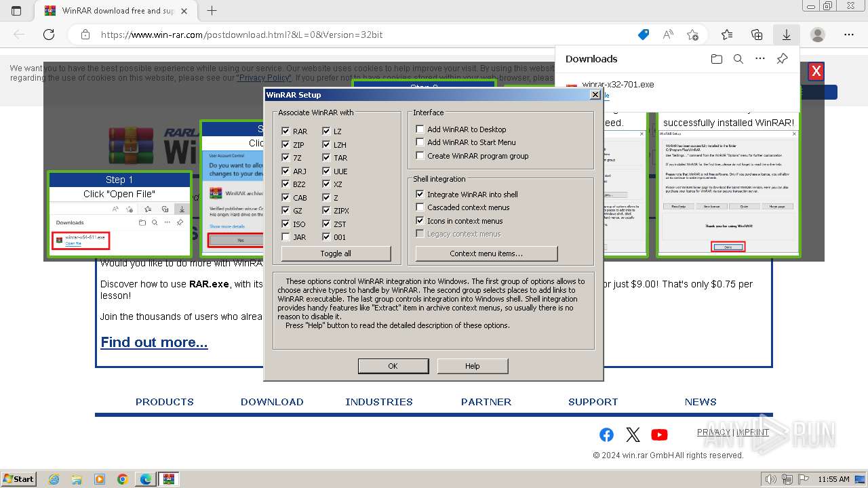Toggle 001 association checkbox
The height and width of the screenshot is (488, 868).
click(326, 237)
